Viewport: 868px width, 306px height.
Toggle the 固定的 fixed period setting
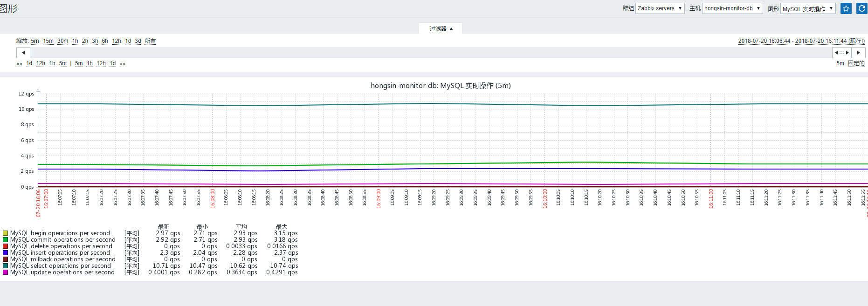tap(856, 63)
